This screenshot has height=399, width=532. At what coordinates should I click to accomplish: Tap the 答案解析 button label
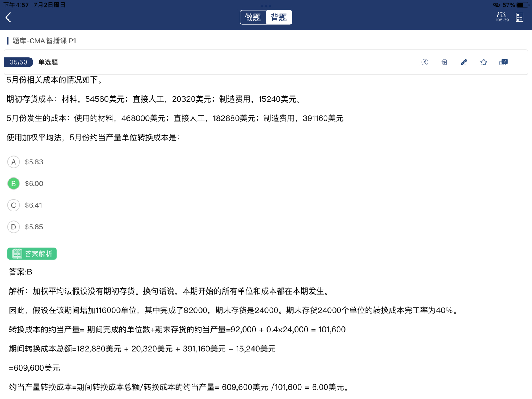tap(39, 254)
